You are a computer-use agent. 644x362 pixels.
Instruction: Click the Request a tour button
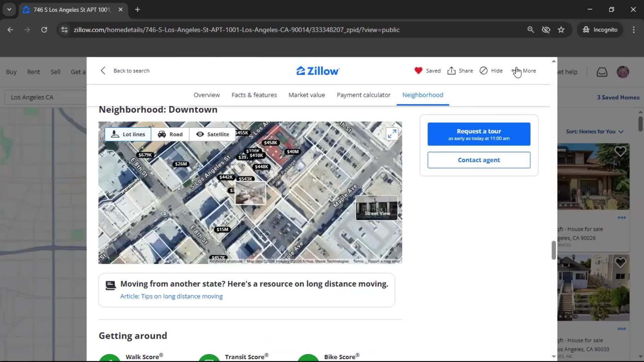[x=479, y=134]
